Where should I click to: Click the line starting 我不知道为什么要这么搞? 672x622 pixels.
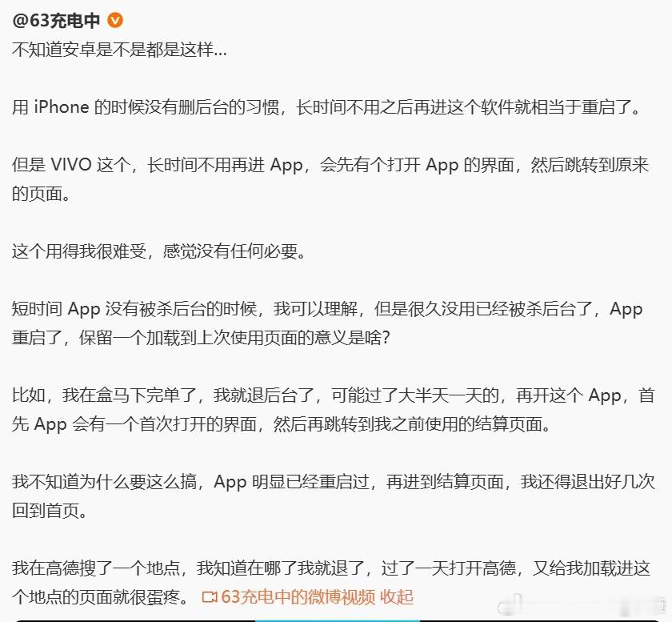(333, 482)
